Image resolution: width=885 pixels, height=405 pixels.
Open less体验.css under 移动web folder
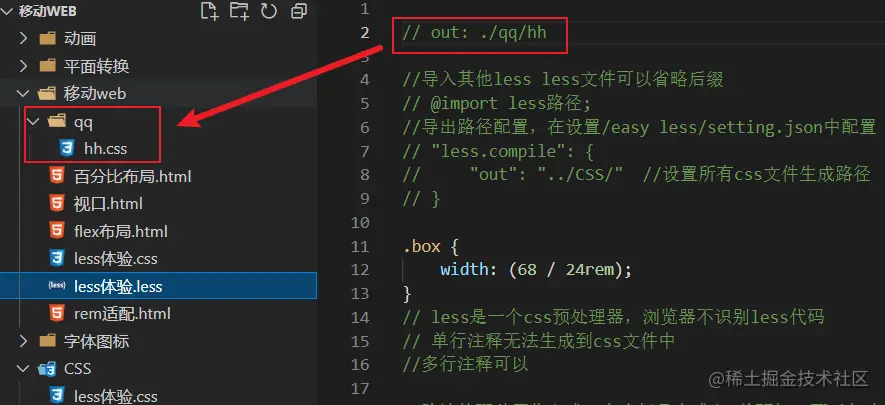coord(116,258)
